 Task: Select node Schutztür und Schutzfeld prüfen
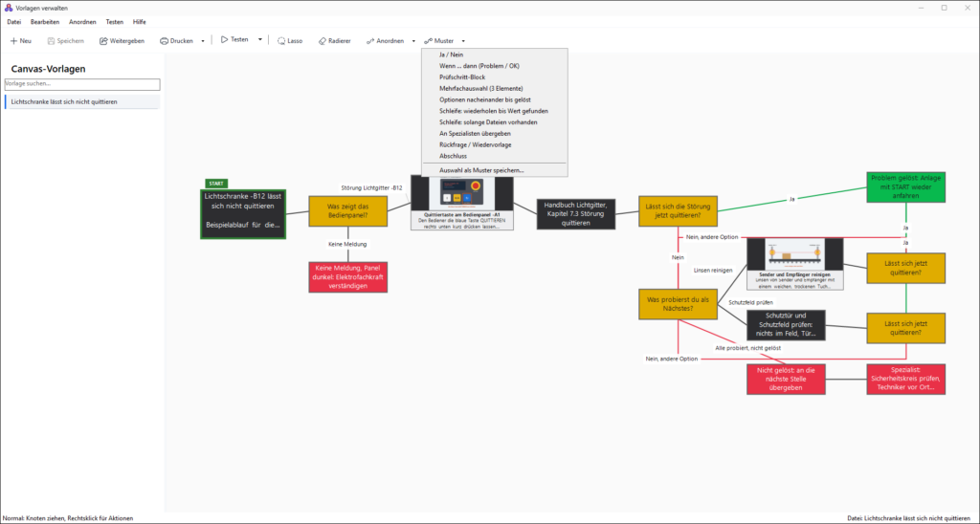coord(787,325)
